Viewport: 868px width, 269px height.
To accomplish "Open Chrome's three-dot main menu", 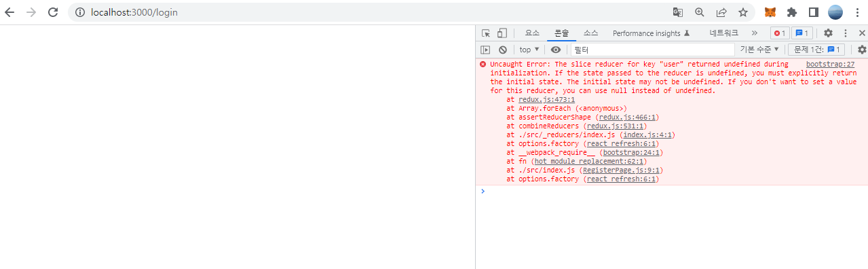I will coord(857,12).
